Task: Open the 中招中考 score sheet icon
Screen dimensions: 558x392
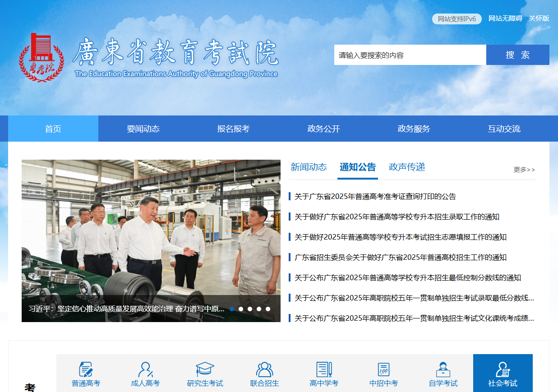Action: [384, 374]
